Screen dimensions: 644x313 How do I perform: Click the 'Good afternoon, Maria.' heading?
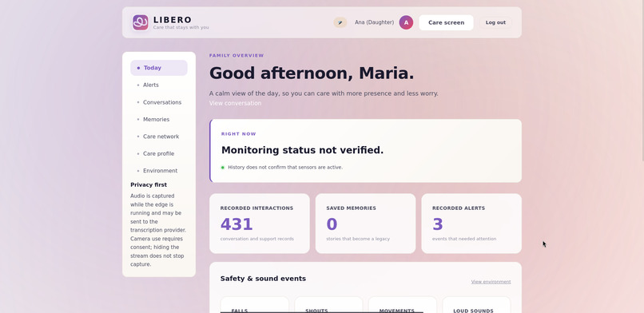tap(312, 73)
